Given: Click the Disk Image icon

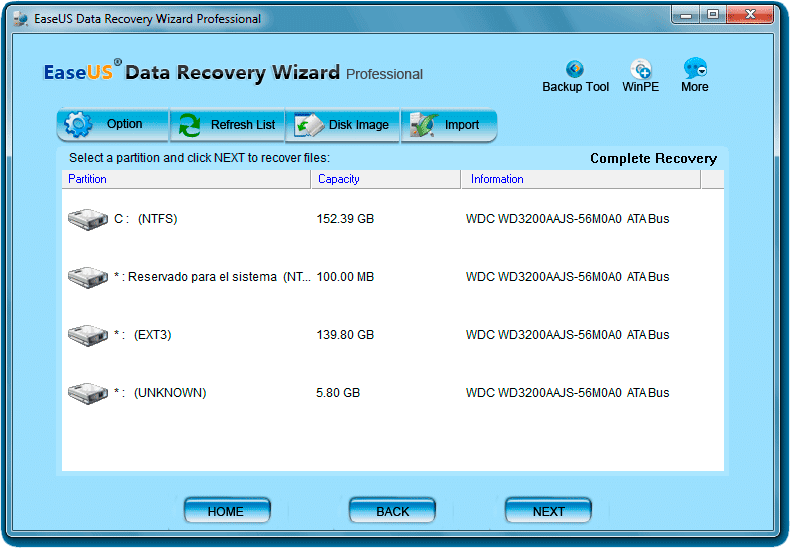Looking at the screenshot, I should 308,125.
